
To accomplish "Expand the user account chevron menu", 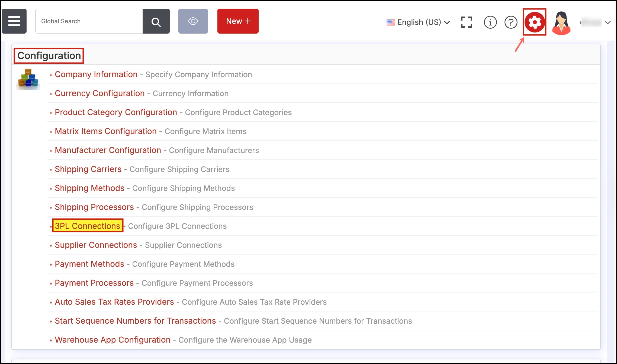I will click(x=608, y=22).
